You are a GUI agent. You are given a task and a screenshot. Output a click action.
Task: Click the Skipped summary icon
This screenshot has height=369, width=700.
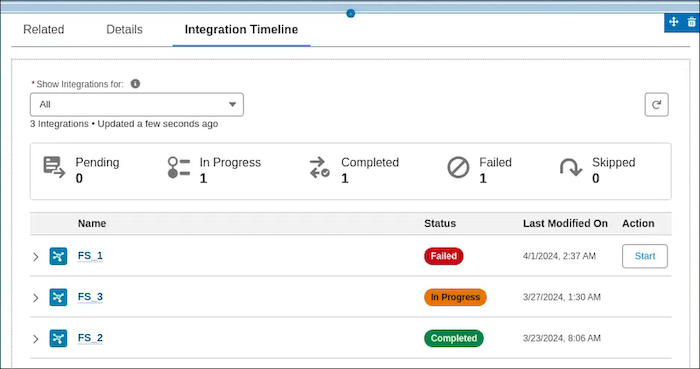click(x=571, y=167)
